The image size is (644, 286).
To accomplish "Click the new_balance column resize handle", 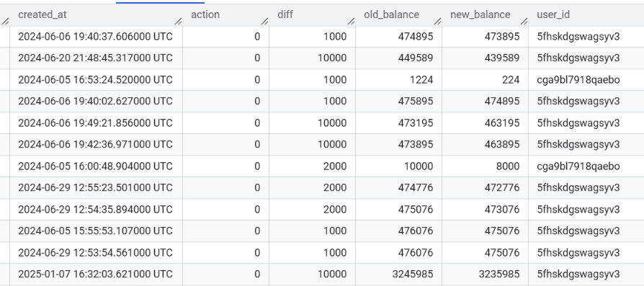I will (524, 21).
